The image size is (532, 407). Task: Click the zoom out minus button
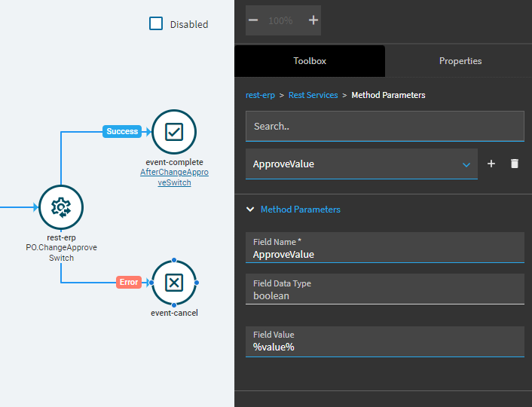click(x=253, y=20)
